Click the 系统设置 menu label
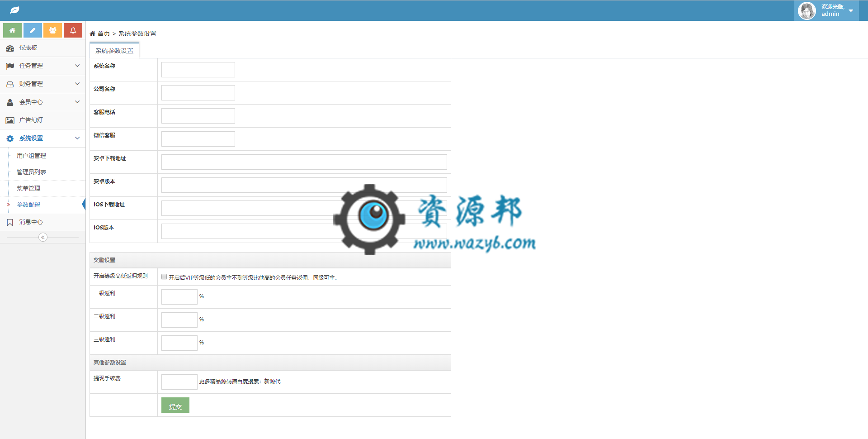868x439 pixels. tap(31, 138)
